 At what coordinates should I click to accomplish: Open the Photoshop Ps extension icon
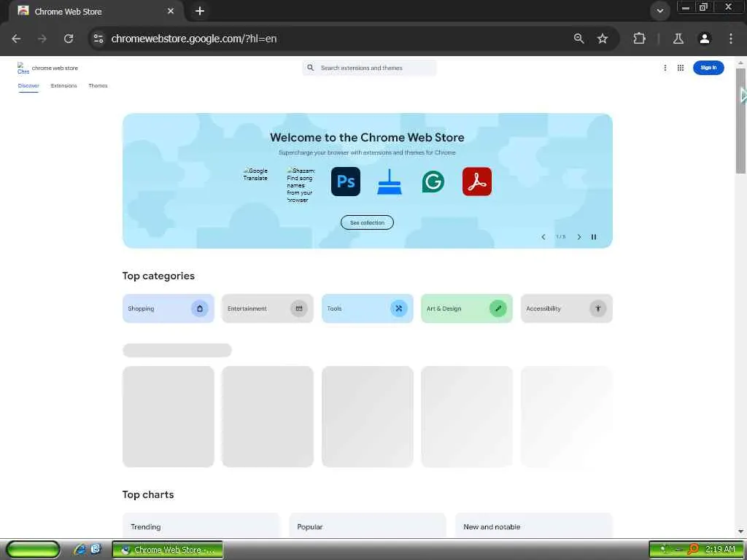click(x=345, y=182)
